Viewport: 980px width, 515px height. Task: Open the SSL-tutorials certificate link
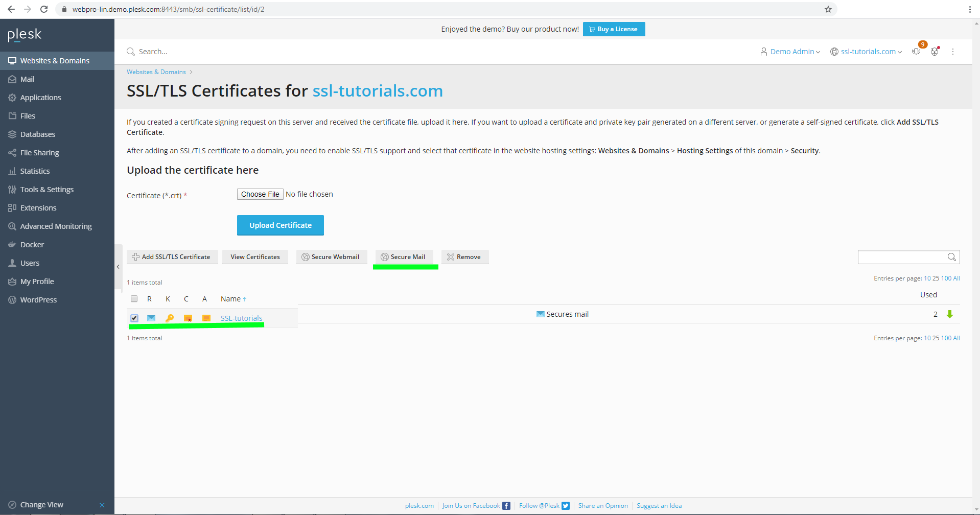tap(241, 318)
